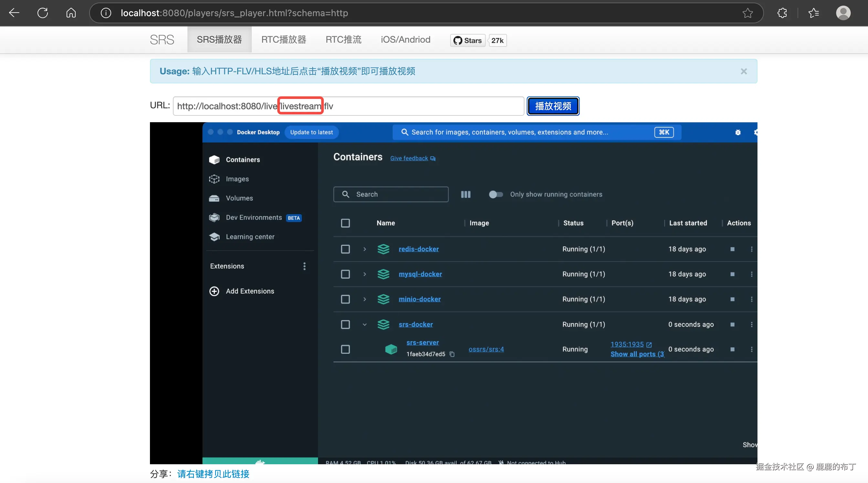Open more actions for mysql-docker
This screenshot has height=483, width=868.
751,274
